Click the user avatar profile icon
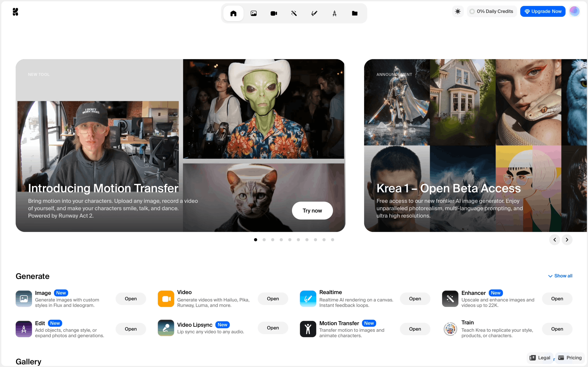 574,11
